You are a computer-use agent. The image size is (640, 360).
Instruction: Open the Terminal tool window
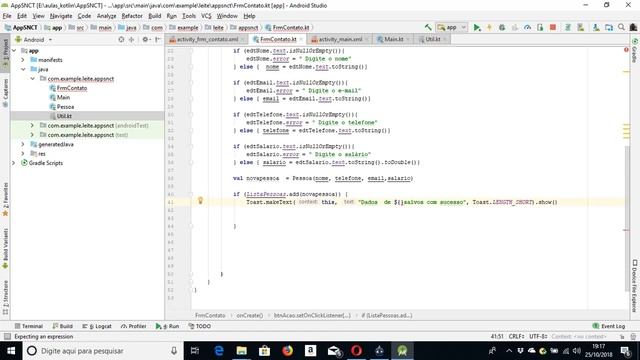click(x=29, y=326)
